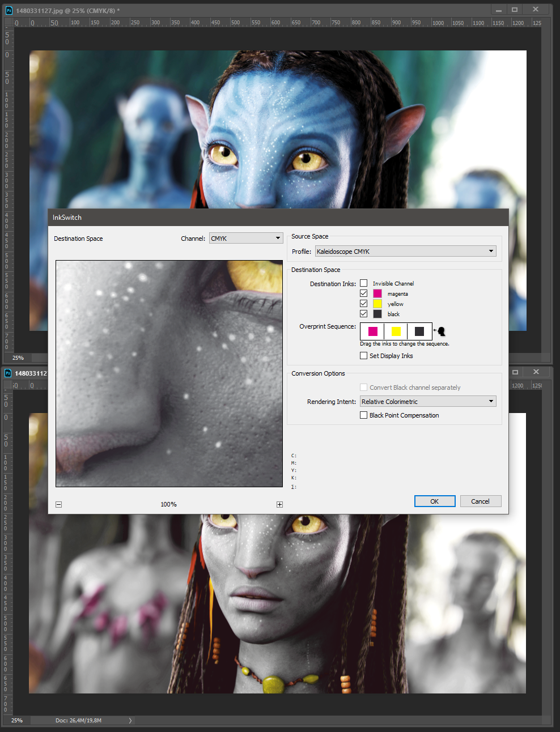The height and width of the screenshot is (732, 560).
Task: Zoom in the InkSwitch preview with plus icon
Action: coord(279,504)
